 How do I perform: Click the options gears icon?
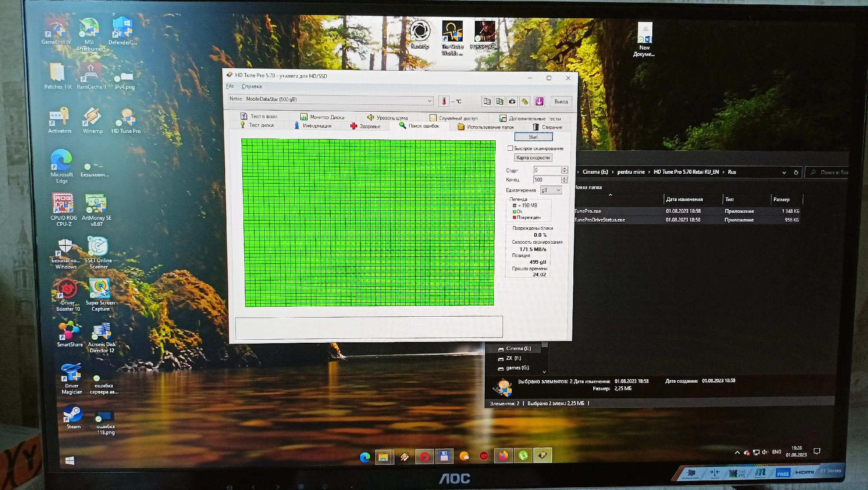click(525, 101)
